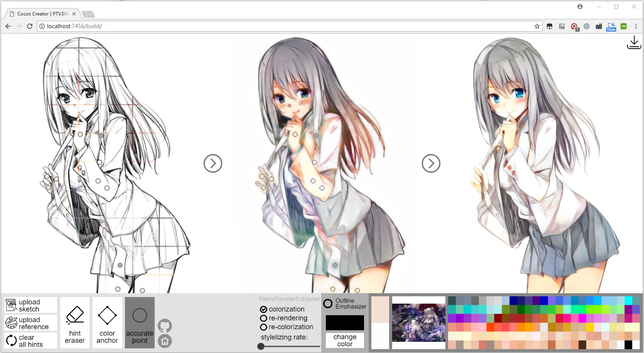Pick the navy blue swatch in palette top row
The image size is (644, 353).
coord(513,301)
